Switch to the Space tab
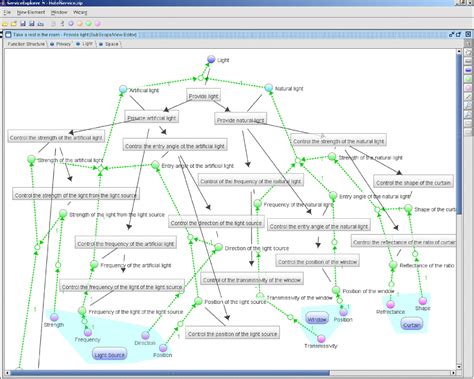Image resolution: width=474 pixels, height=379 pixels. [109, 44]
